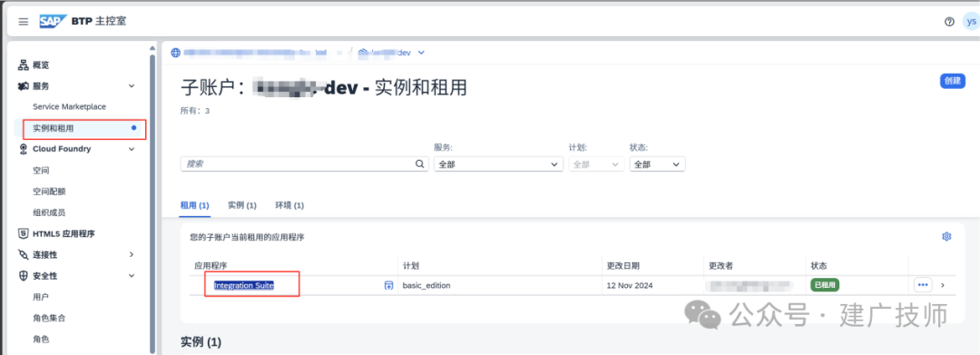
Task: Open the three-dot actions for Integration Suite
Action: [923, 285]
